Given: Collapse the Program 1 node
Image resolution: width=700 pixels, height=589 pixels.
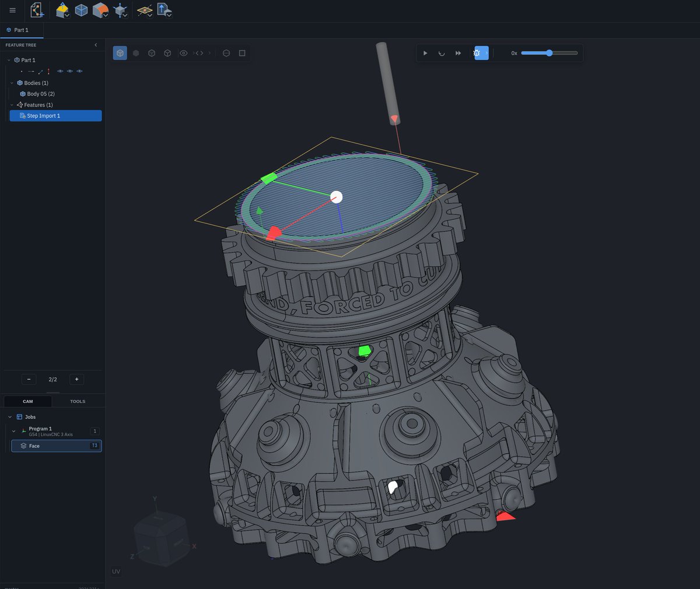Looking at the screenshot, I should tap(14, 431).
